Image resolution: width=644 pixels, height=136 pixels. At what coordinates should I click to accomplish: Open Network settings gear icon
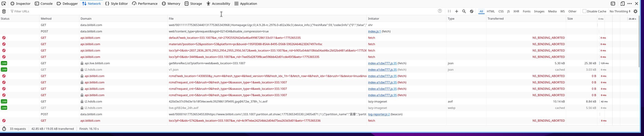(x=635, y=11)
